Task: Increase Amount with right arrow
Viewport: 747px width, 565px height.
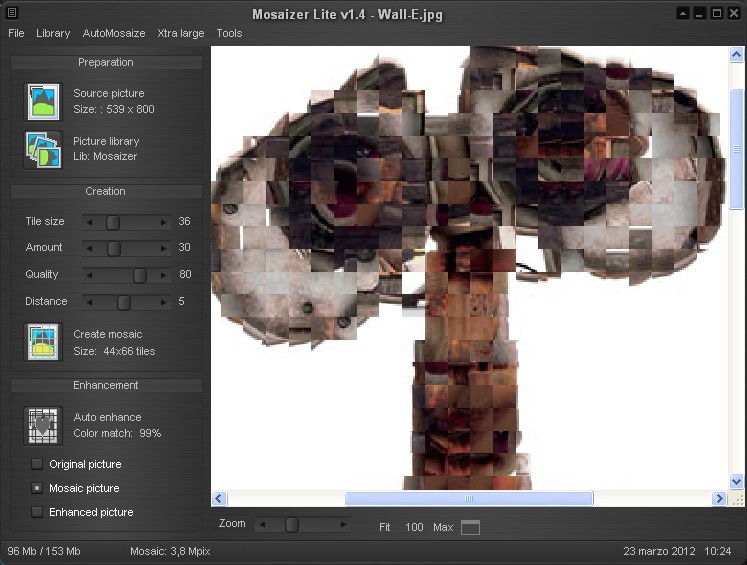Action: pyautogui.click(x=163, y=248)
